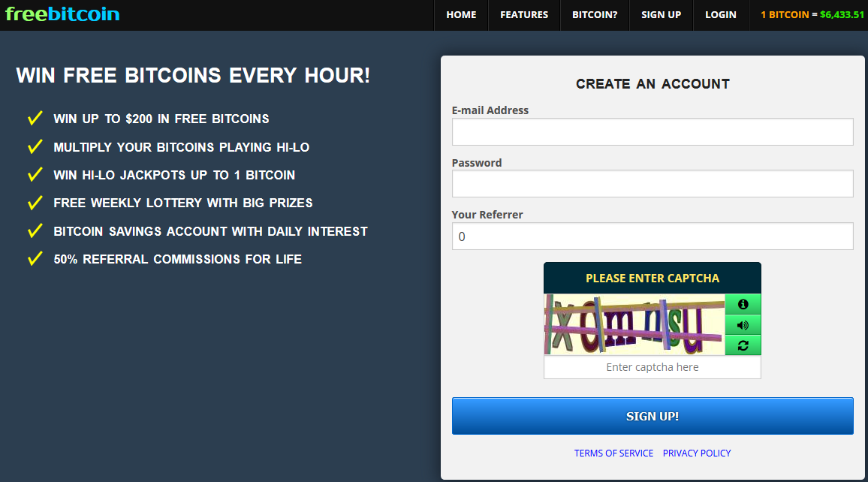Image resolution: width=868 pixels, height=482 pixels.
Task: Open the TERMS OF SERVICE link
Action: 613,453
